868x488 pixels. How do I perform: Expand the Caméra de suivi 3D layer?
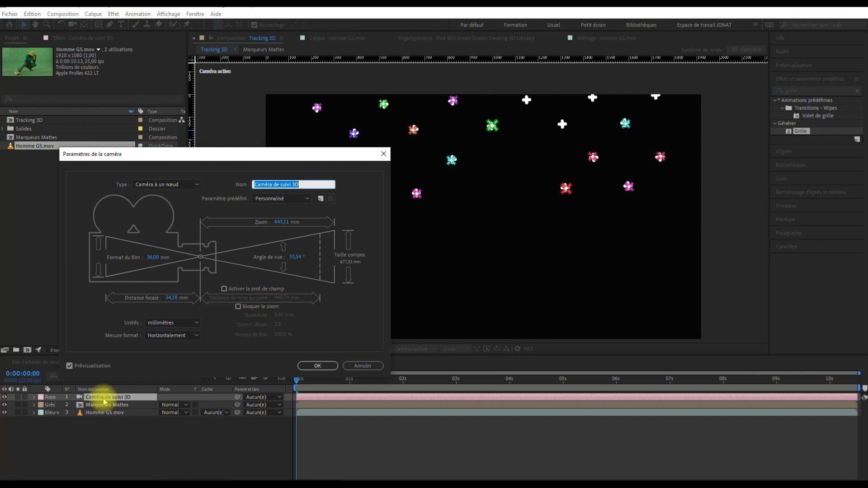point(33,397)
